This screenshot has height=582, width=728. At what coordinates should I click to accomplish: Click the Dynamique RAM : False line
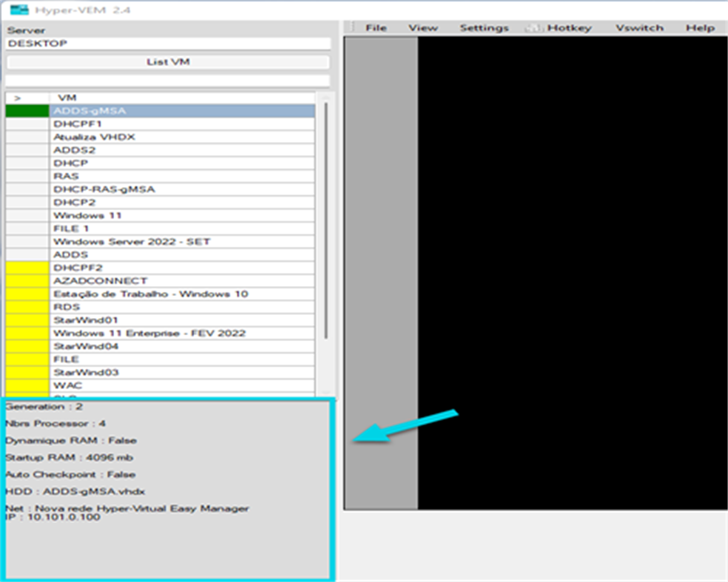(x=71, y=441)
